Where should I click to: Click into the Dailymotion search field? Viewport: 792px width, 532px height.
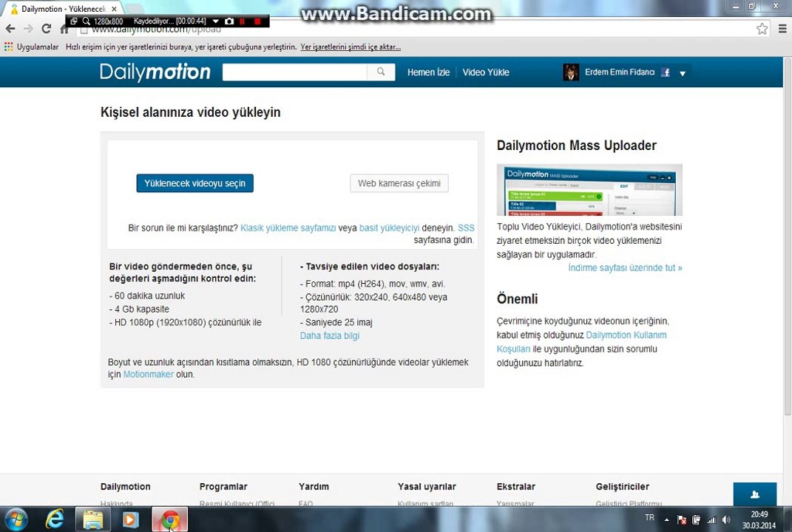tap(295, 72)
